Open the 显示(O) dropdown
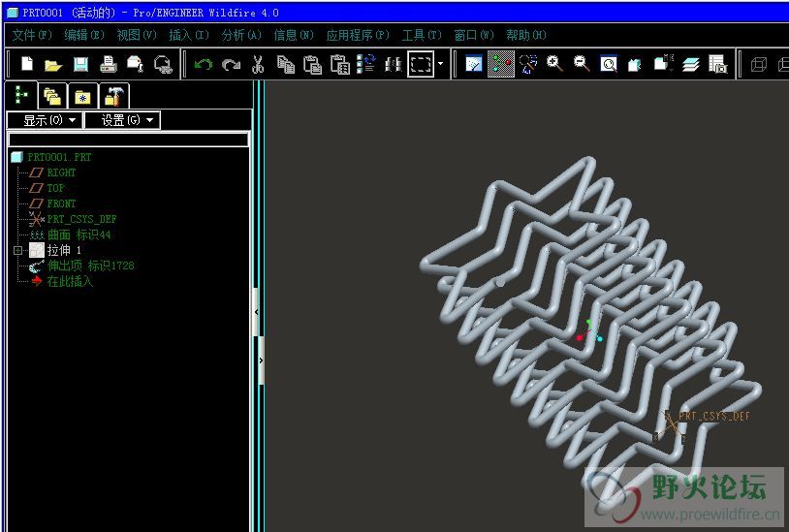Screen dimensions: 789x532 point(44,120)
